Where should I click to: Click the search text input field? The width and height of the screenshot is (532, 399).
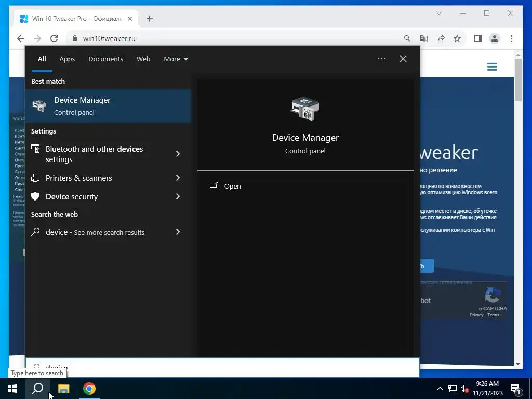(222, 367)
